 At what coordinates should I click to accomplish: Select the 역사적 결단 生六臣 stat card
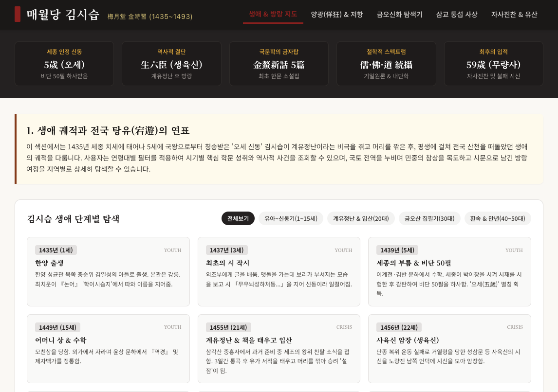(171, 64)
